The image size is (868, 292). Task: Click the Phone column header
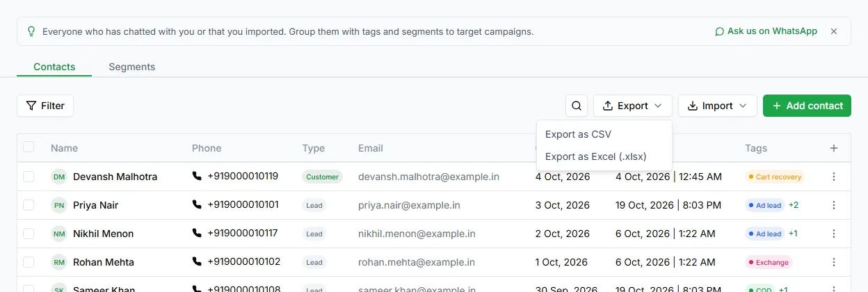(207, 148)
